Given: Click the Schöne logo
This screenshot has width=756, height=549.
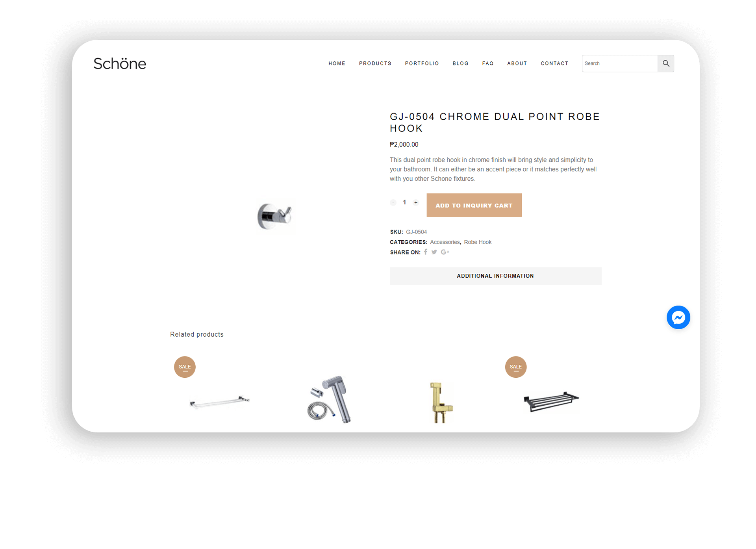Looking at the screenshot, I should click(x=120, y=63).
